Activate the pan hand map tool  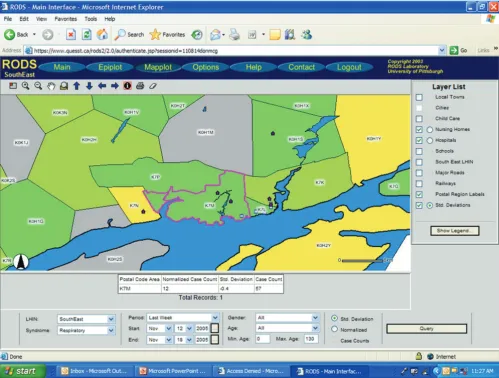pos(51,86)
